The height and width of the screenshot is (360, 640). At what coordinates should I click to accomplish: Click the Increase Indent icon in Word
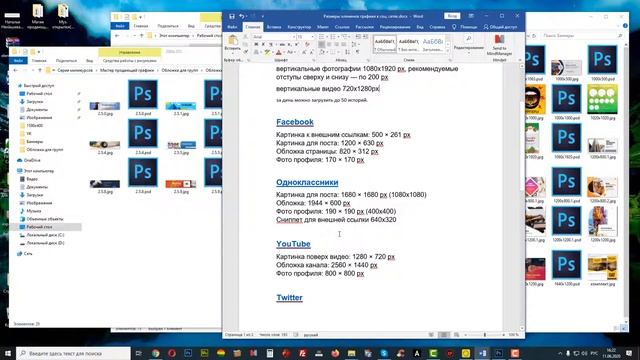[x=365, y=37]
